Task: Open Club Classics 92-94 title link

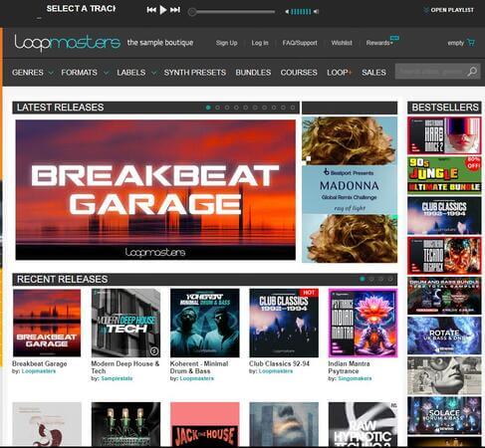Action: [x=279, y=363]
